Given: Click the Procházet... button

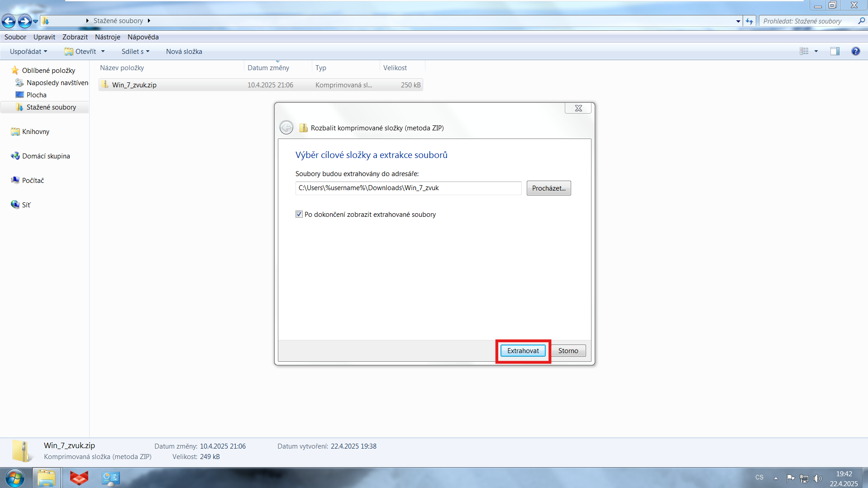Looking at the screenshot, I should point(548,188).
